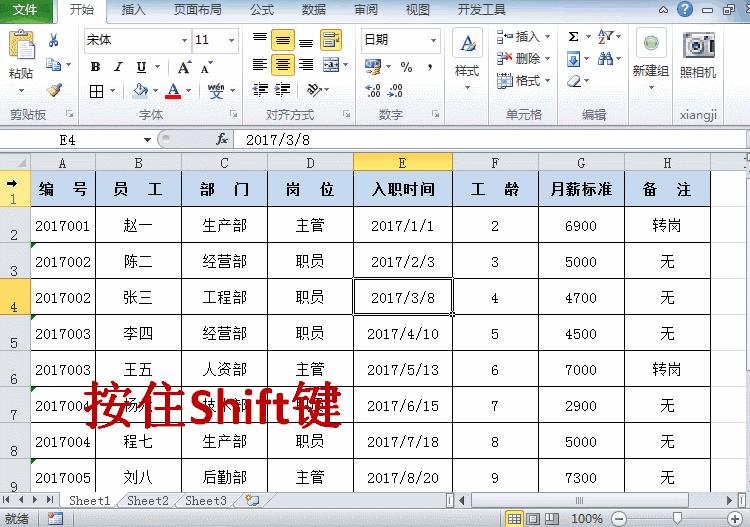Decrease indent icon
This screenshot has width=750, height=527.
point(260,90)
